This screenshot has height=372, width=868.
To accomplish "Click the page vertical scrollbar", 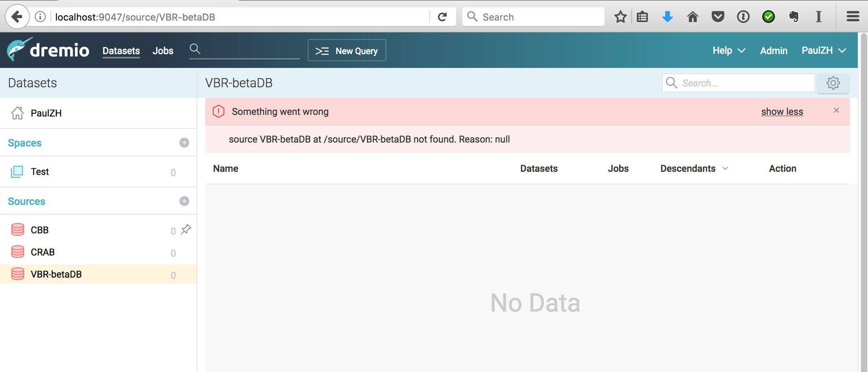I will point(864,202).
